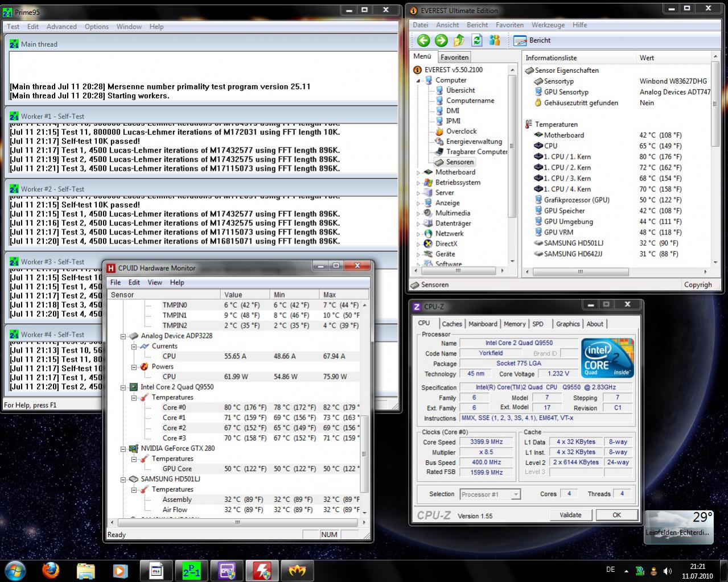
Task: Click the Hardware Monitor horizontal scrollbar thumb
Action: point(237,522)
